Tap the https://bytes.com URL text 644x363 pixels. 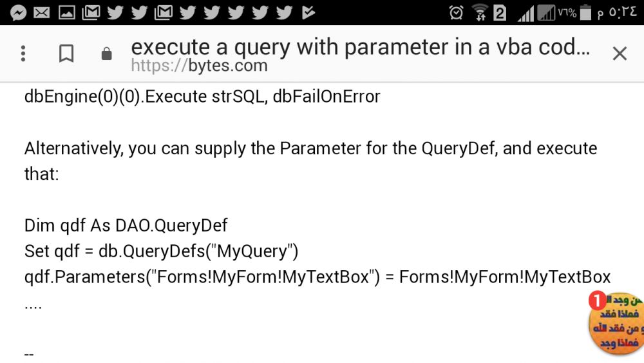point(199,66)
